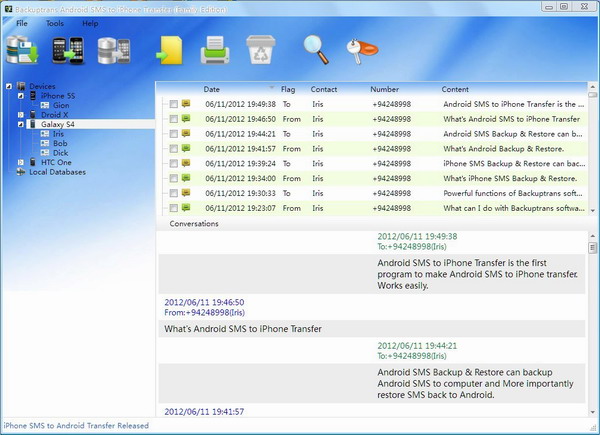Screen dimensions: 600x435
Task: Check the box for 19:34:00 message
Action: [x=174, y=178]
